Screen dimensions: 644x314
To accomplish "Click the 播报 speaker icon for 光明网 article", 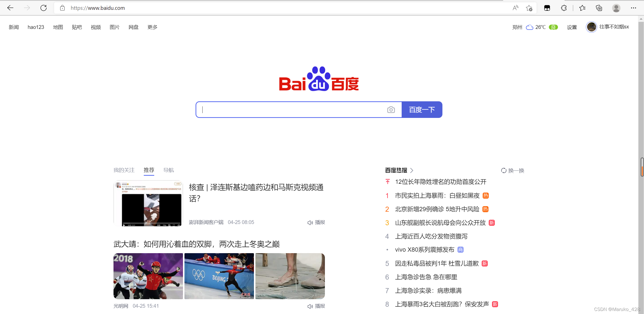I will (x=310, y=306).
